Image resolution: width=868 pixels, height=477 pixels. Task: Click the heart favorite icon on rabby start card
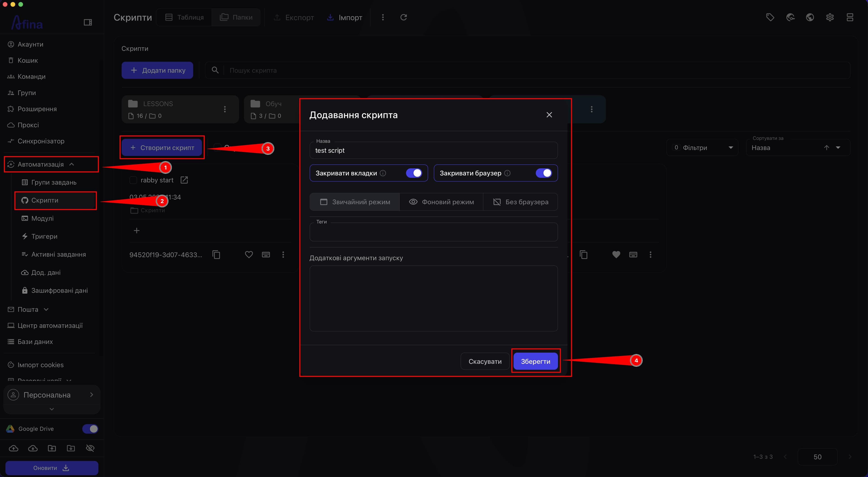coord(249,255)
